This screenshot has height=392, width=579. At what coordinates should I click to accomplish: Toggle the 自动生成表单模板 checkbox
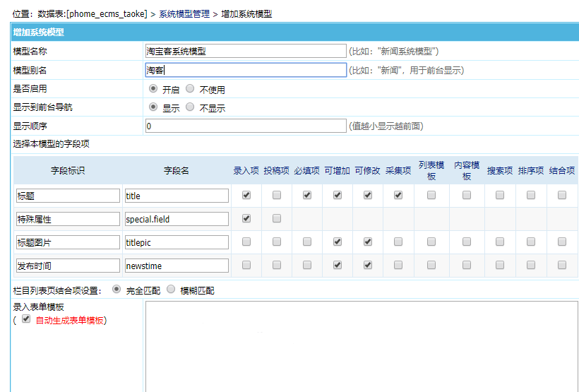[x=26, y=319]
